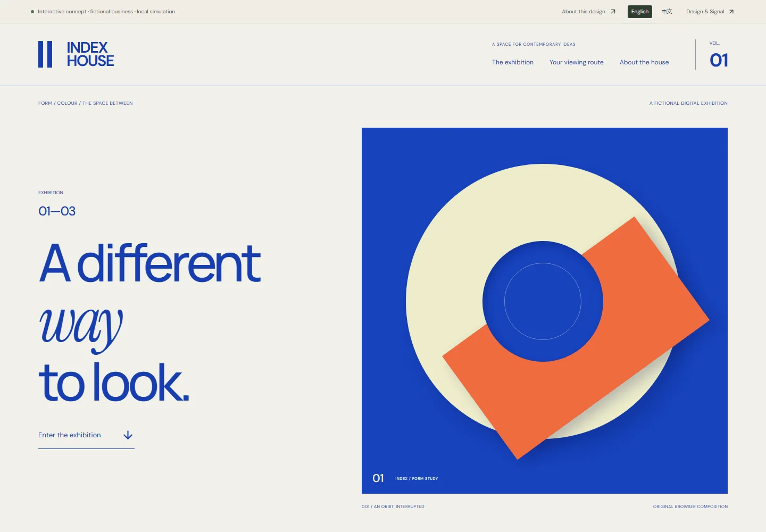Click the 'FORM / COLOUR / THE SPACE BETWEEN' text
The image size is (766, 532).
(86, 103)
